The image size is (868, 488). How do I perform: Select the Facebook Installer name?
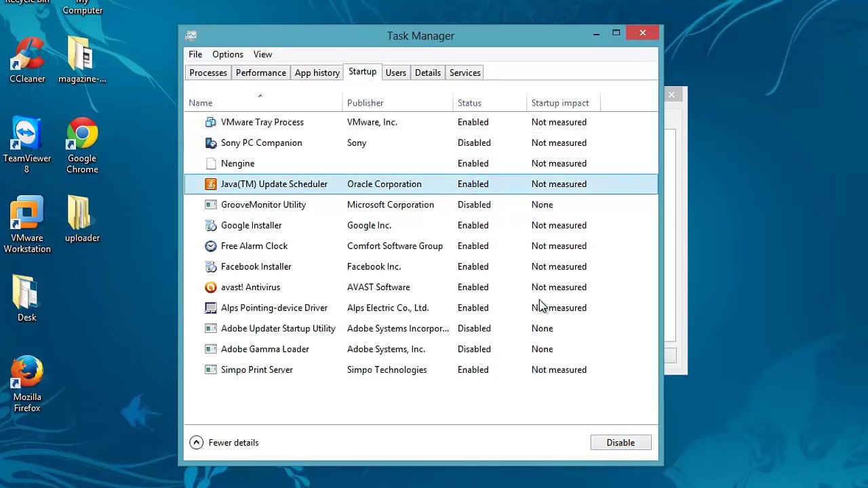pyautogui.click(x=256, y=267)
